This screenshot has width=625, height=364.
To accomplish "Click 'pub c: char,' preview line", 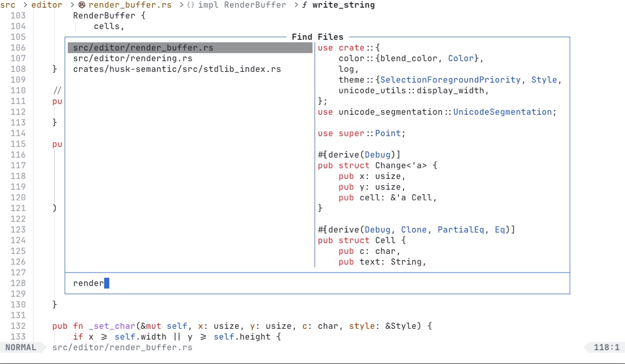I will pyautogui.click(x=370, y=251).
